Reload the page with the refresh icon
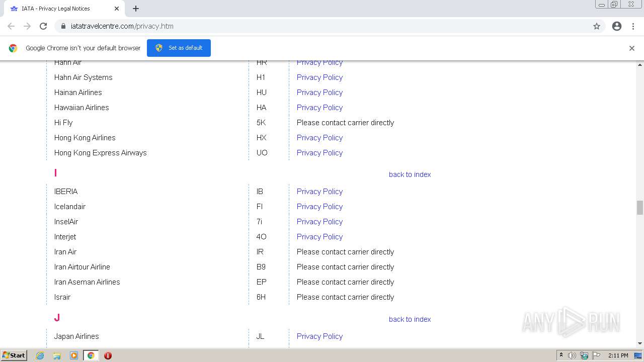 (43, 26)
